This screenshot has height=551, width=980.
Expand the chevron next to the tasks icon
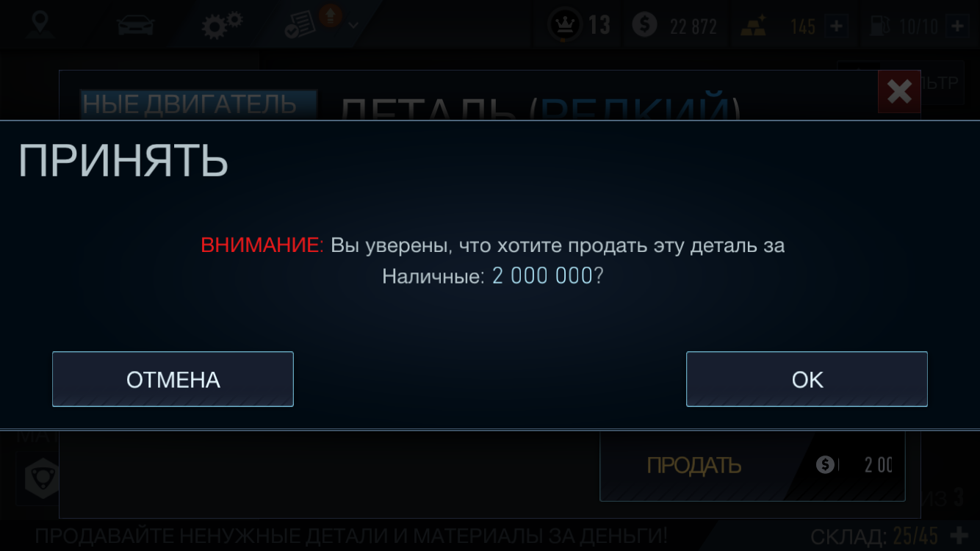353,26
